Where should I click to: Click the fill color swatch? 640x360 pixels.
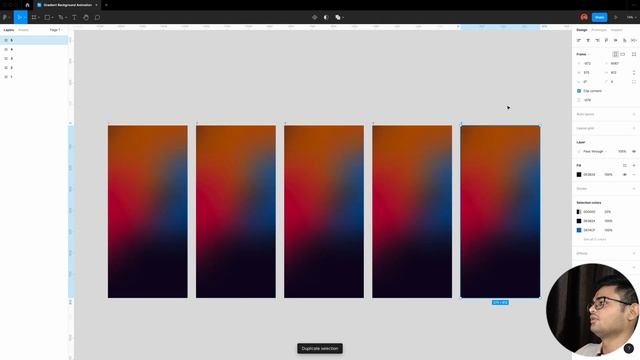[x=579, y=175]
